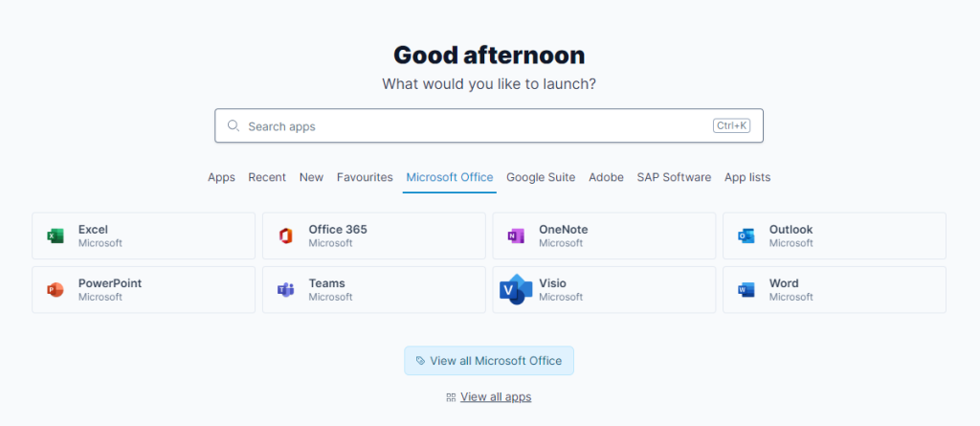Open the SAP Software tab
Screen dimensions: 980x426
point(674,177)
